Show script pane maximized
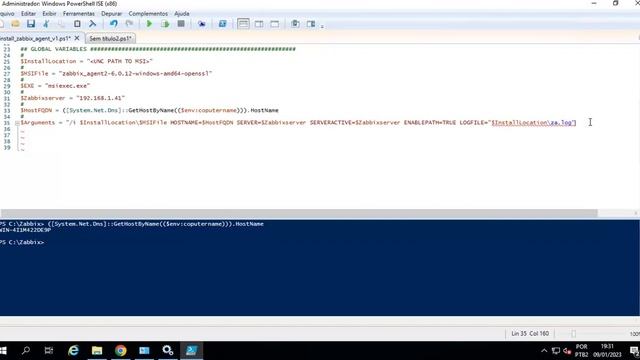Viewport: 640px width, 360px height. (275, 24)
